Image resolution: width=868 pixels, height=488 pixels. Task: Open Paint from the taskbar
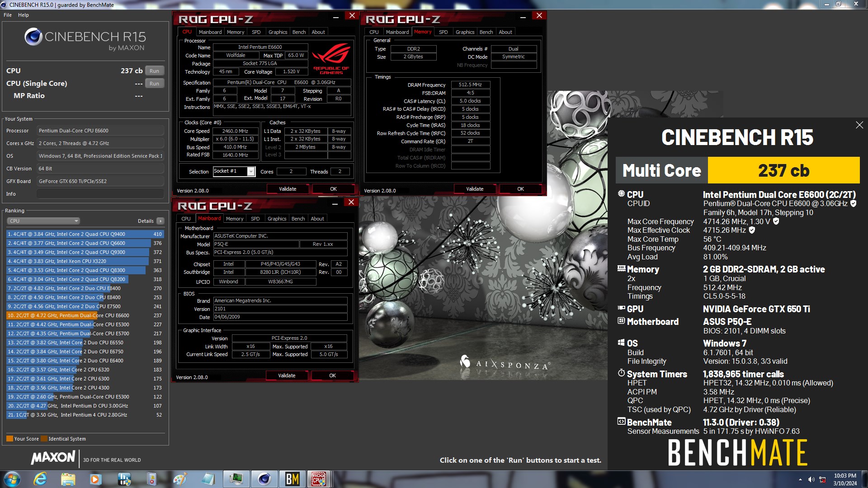179,479
